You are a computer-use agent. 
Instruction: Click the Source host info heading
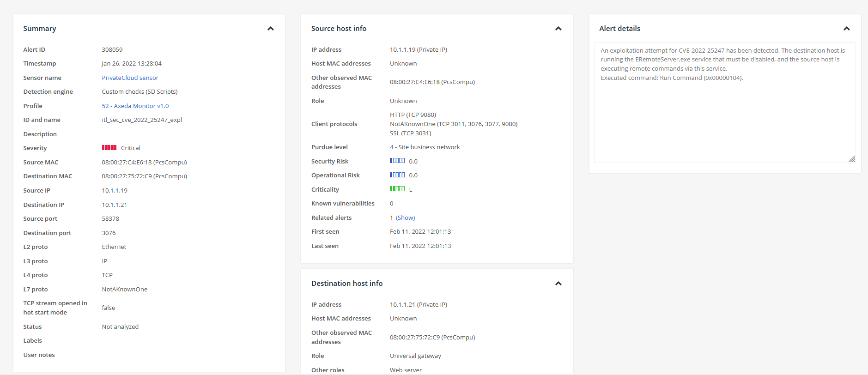[x=339, y=29]
